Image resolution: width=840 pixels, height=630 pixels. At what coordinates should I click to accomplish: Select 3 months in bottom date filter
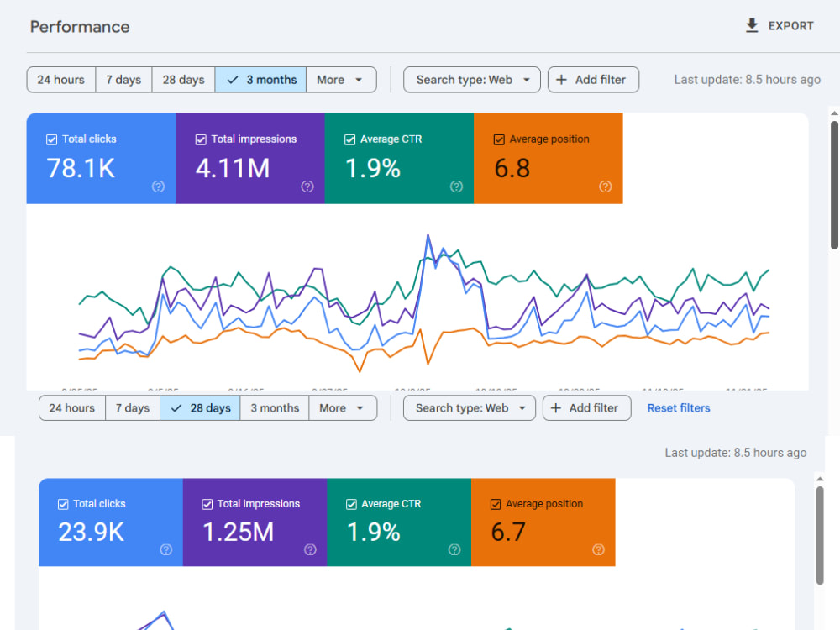[x=275, y=408]
